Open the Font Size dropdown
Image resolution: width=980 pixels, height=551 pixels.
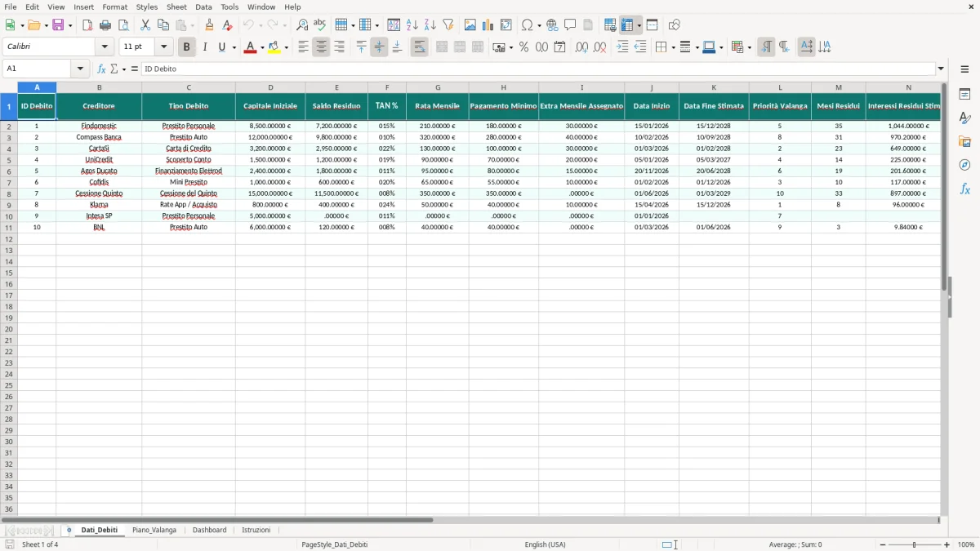click(163, 47)
